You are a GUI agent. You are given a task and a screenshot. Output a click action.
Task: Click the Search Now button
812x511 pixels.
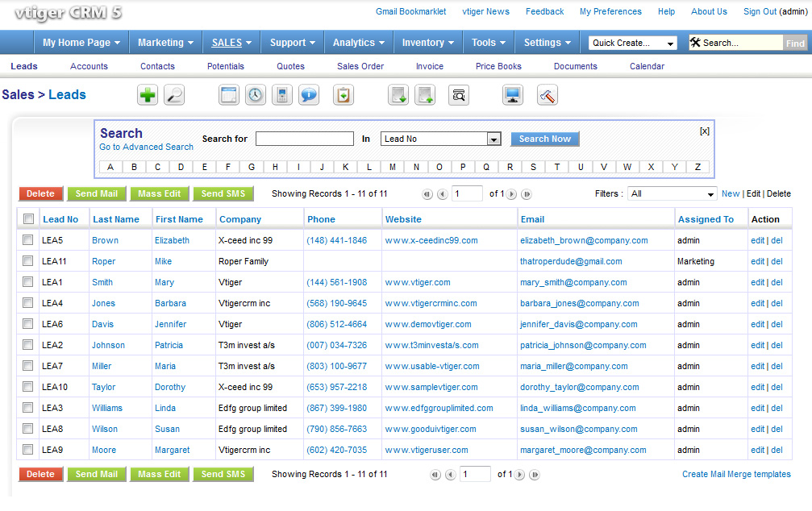545,139
